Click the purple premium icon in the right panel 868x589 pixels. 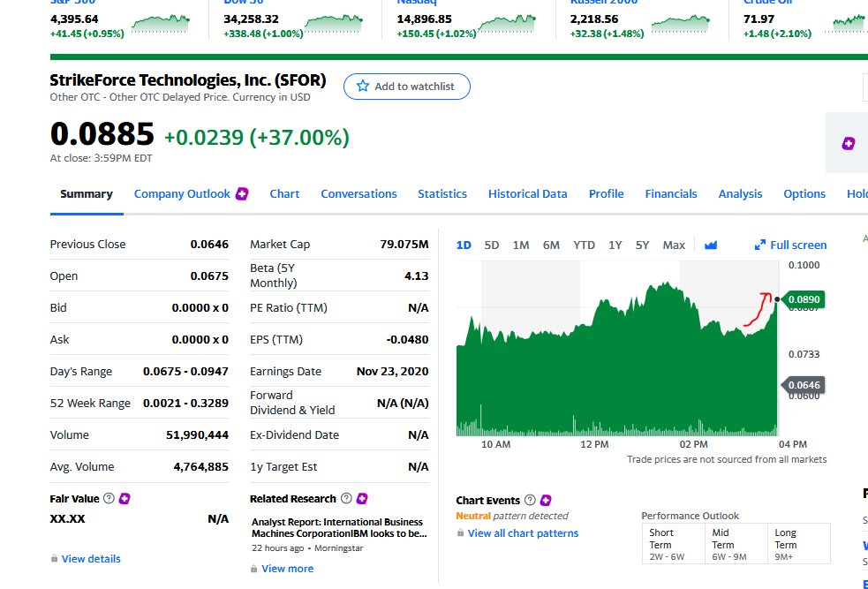(x=848, y=144)
